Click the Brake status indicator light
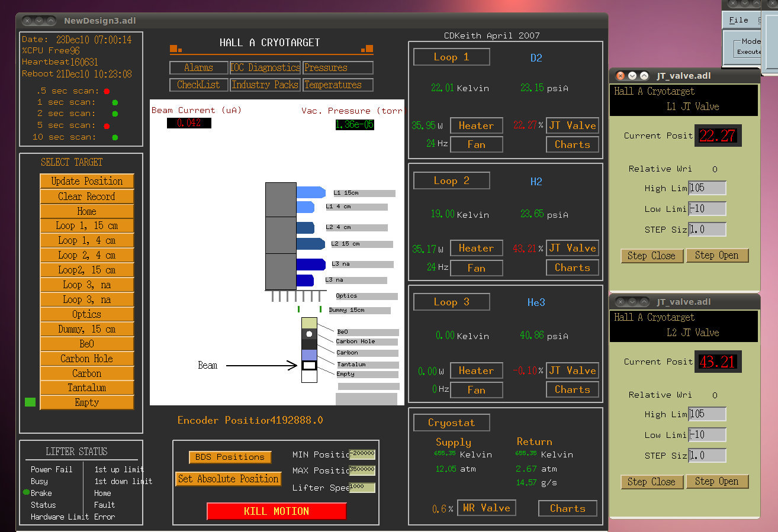 point(26,492)
